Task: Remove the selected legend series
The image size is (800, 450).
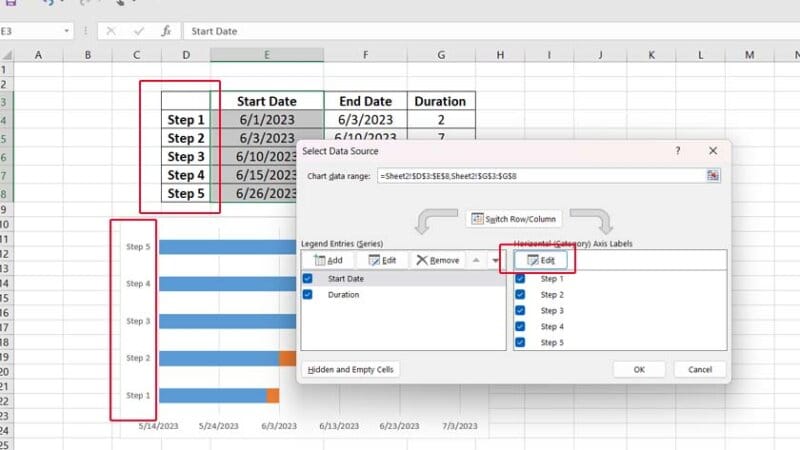Action: [438, 260]
